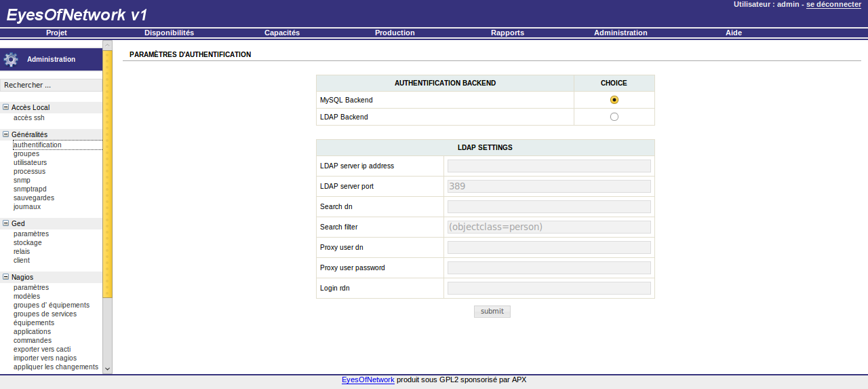
Task: Click the Administration gear icon
Action: pos(11,60)
